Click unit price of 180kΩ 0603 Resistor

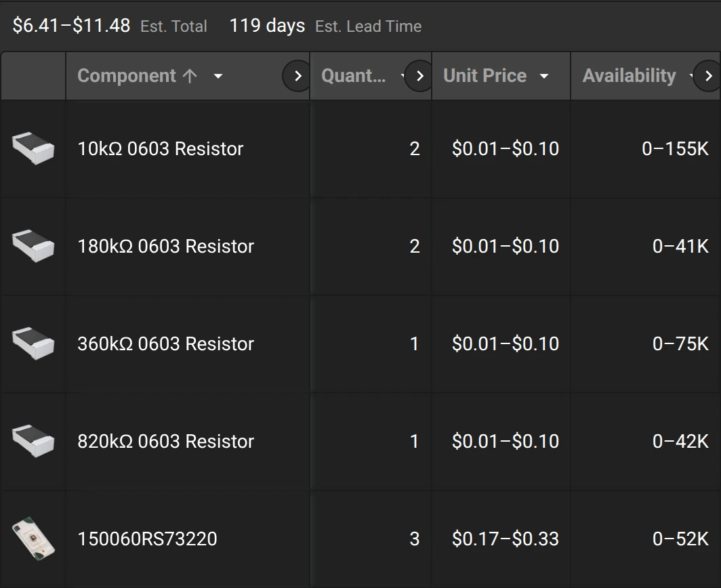(506, 247)
